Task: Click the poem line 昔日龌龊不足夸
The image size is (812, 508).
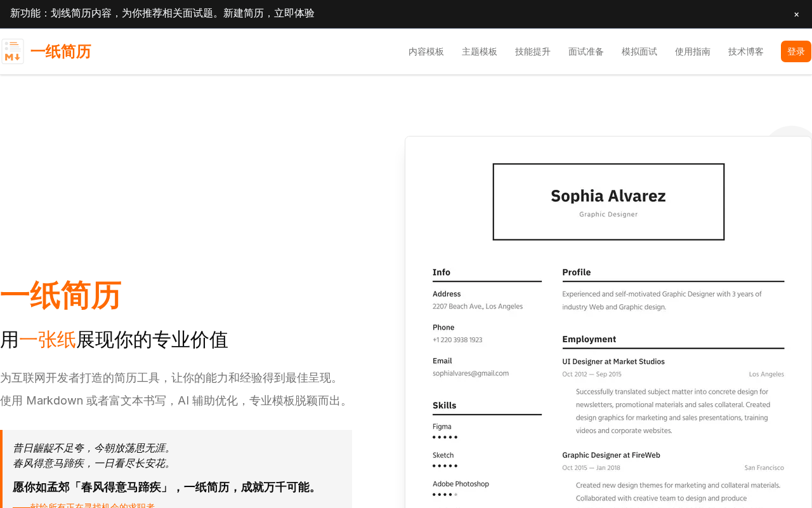Action: point(93,448)
